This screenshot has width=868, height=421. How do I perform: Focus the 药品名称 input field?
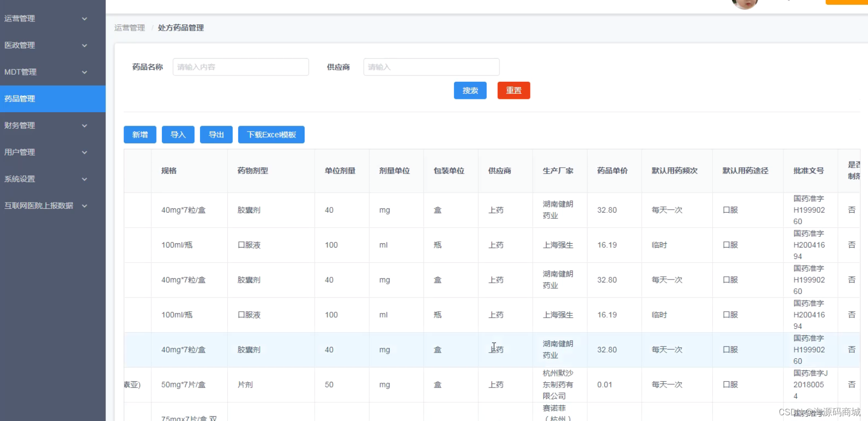click(241, 67)
